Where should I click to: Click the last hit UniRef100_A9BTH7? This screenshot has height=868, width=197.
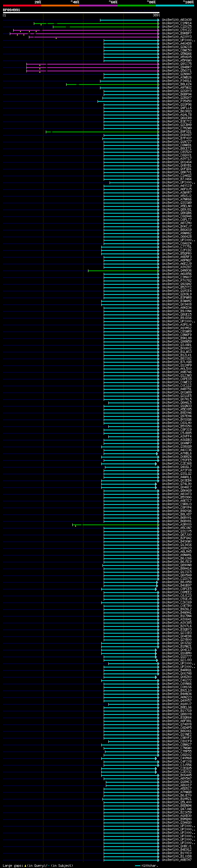click(x=177, y=860)
